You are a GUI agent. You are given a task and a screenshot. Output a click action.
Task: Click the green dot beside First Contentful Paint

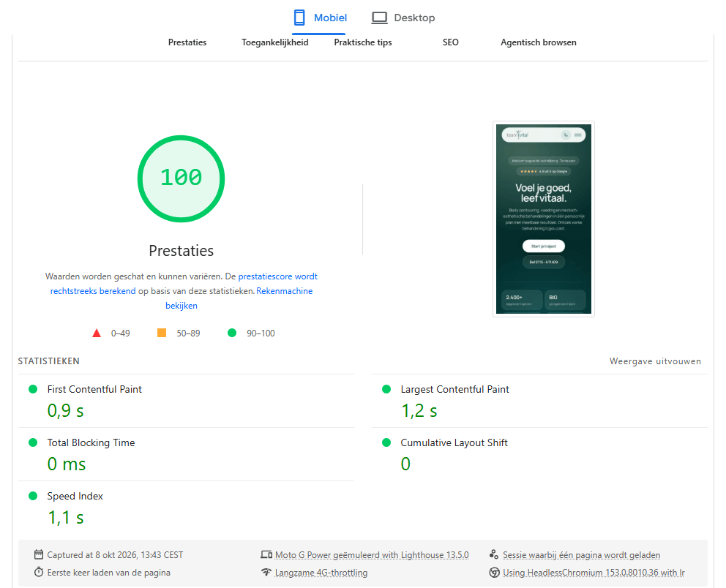coord(33,389)
